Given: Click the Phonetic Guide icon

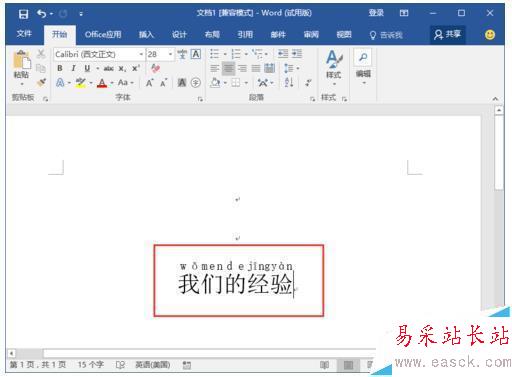Looking at the screenshot, I should tap(182, 54).
